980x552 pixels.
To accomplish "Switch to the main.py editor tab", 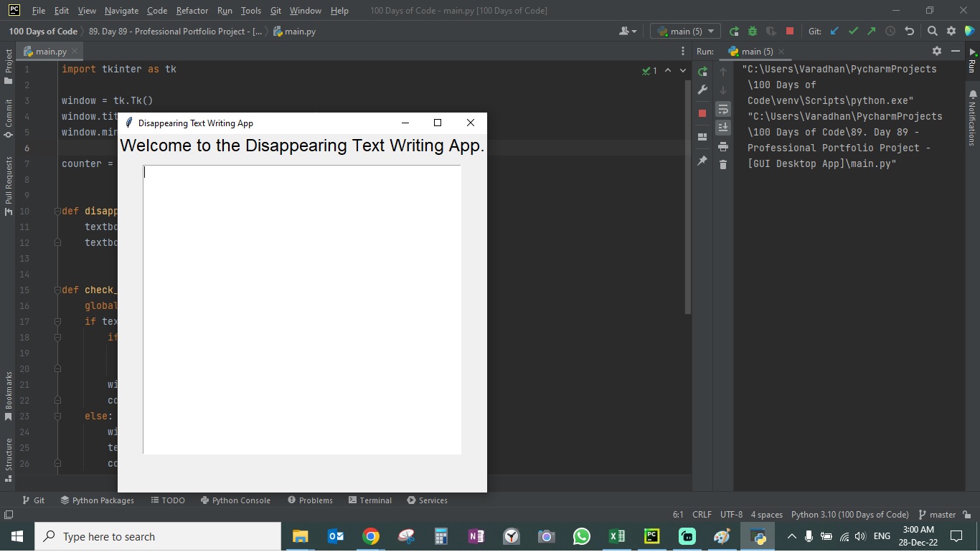I will [49, 51].
